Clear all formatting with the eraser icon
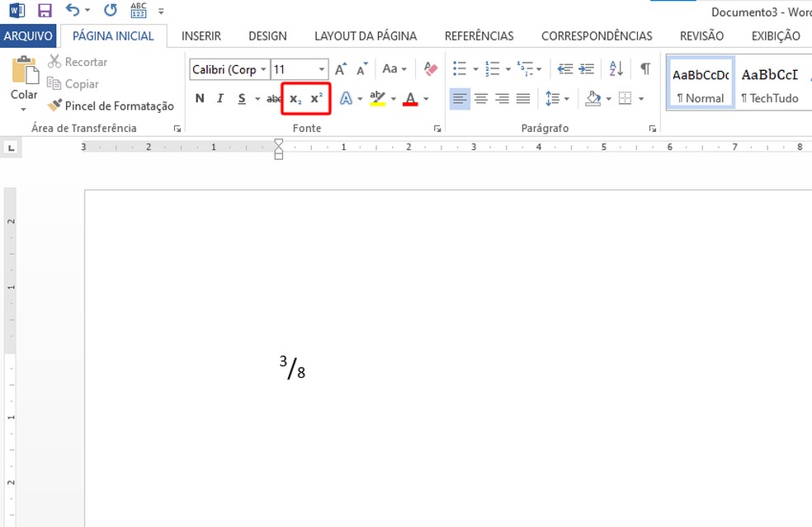The height and width of the screenshot is (527, 812). coord(430,68)
